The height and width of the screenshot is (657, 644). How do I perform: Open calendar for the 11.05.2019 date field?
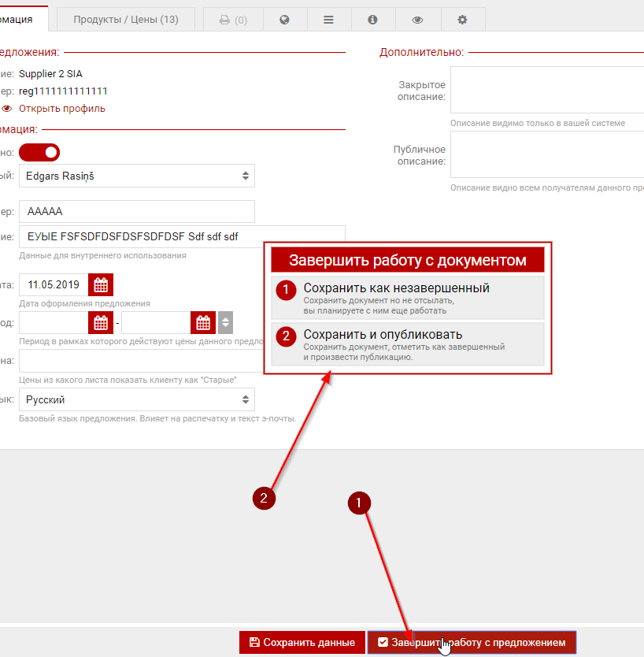point(101,284)
